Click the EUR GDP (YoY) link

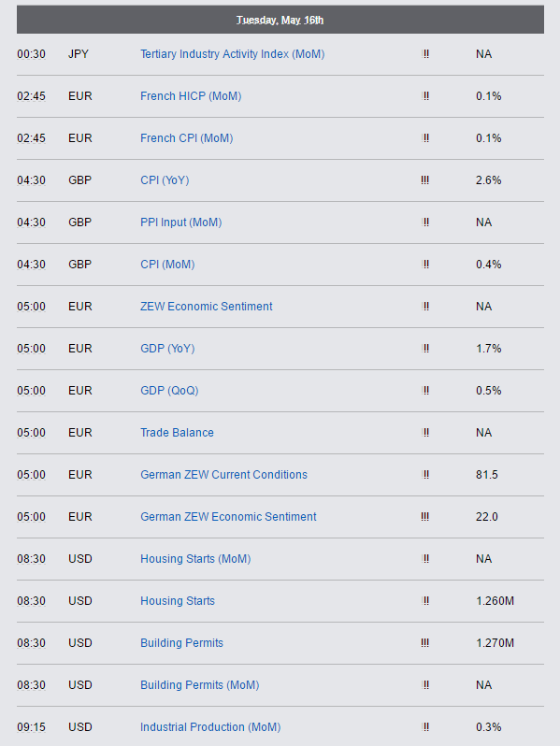(167, 349)
